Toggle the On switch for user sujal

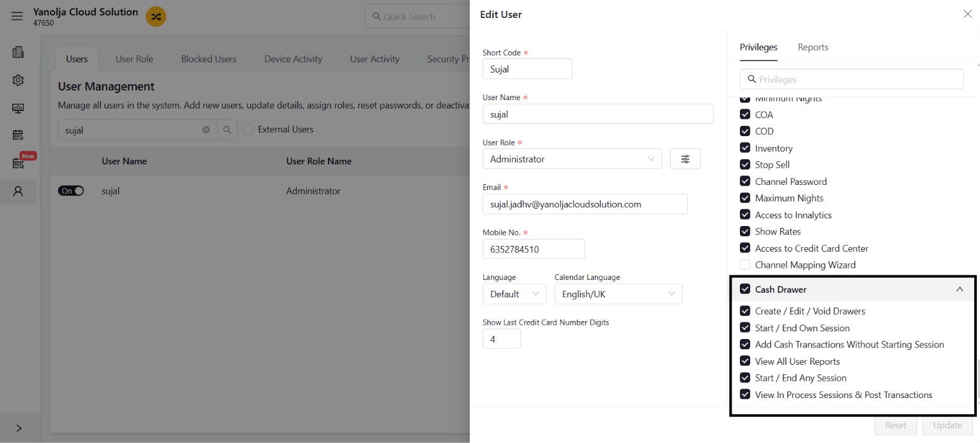point(71,191)
